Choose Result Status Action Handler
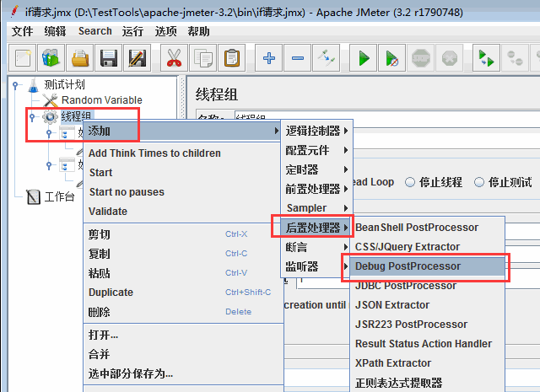 (428, 343)
